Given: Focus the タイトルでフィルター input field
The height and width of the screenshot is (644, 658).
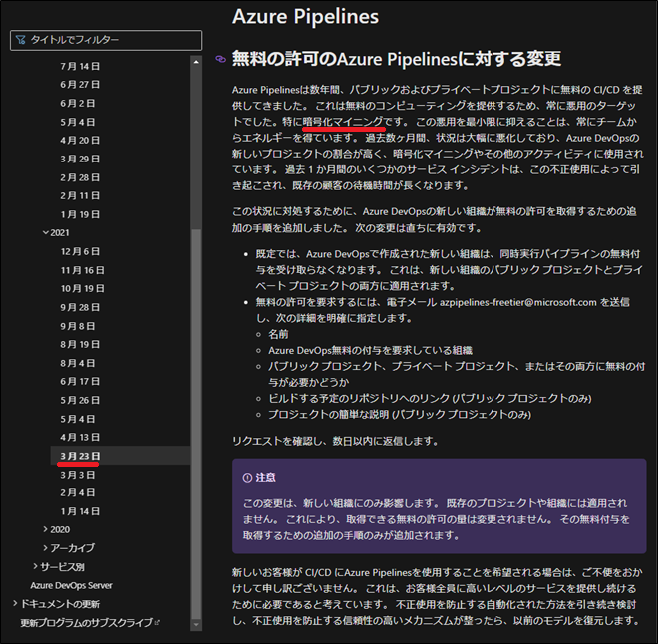Looking at the screenshot, I should click(106, 40).
